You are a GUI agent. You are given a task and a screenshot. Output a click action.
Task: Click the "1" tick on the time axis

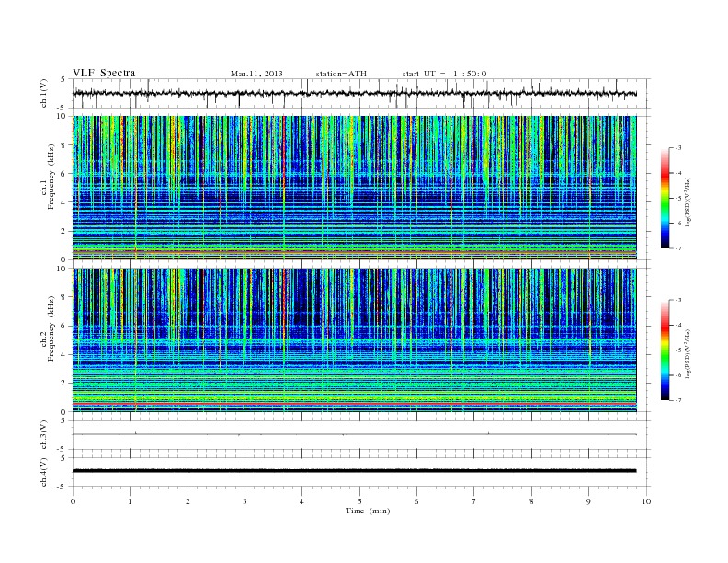point(130,501)
